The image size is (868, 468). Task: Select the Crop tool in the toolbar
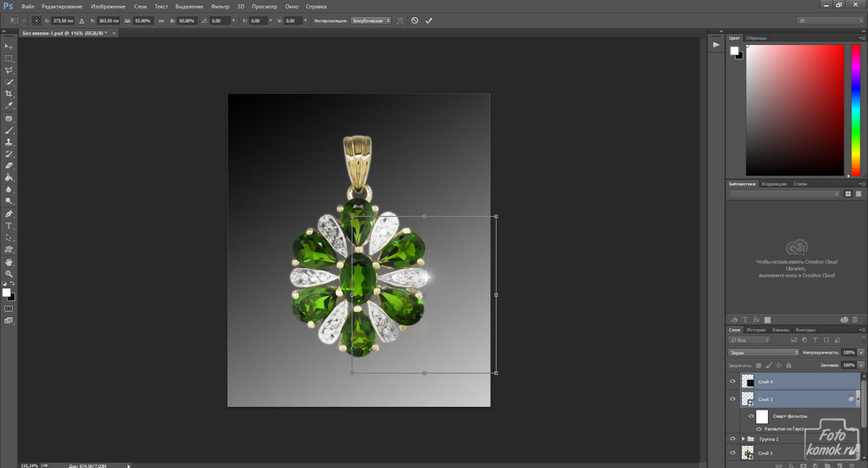point(9,94)
